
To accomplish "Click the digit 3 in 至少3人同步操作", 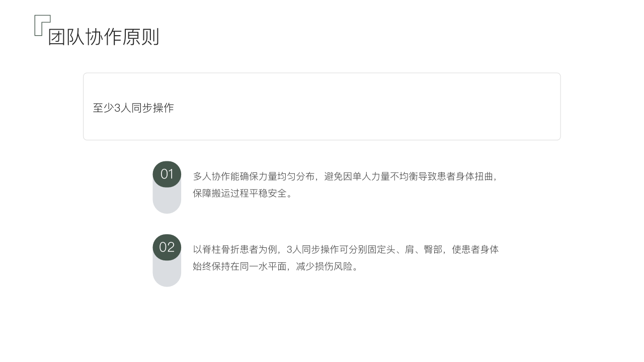I will pyautogui.click(x=118, y=108).
